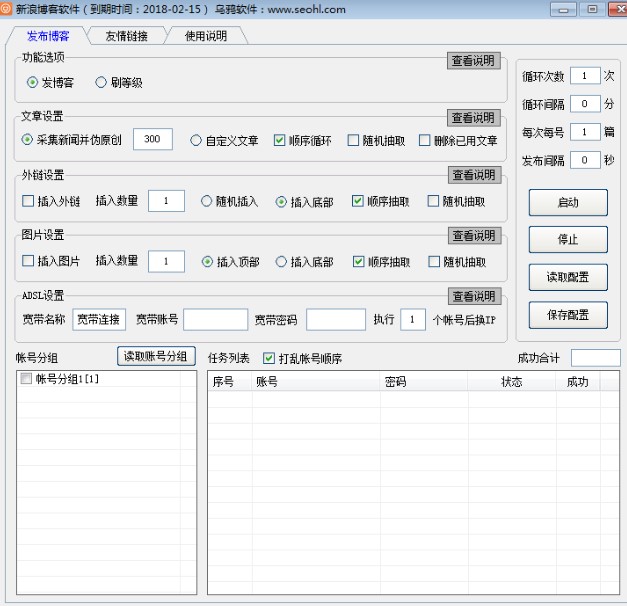Click the 宽带帐号 input field
Image resolution: width=627 pixels, height=606 pixels.
[x=215, y=320]
